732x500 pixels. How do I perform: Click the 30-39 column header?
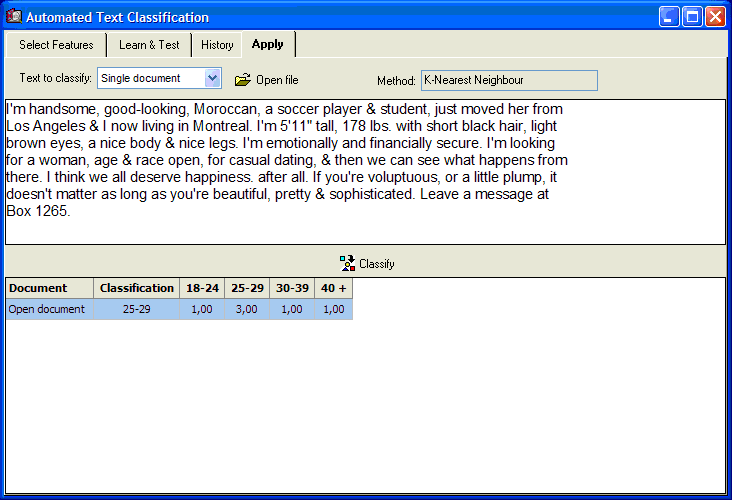(x=292, y=288)
